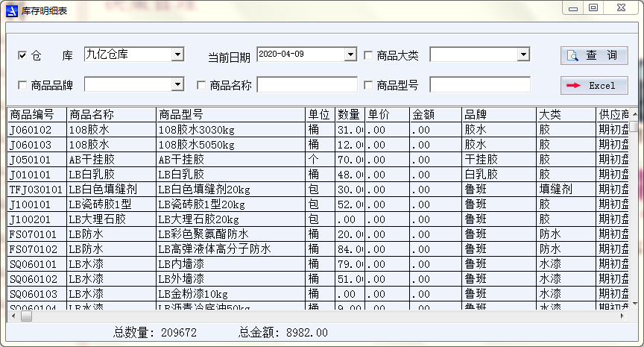Select the FS070102 product code cell
This screenshot has height=347, width=644.
click(37, 249)
